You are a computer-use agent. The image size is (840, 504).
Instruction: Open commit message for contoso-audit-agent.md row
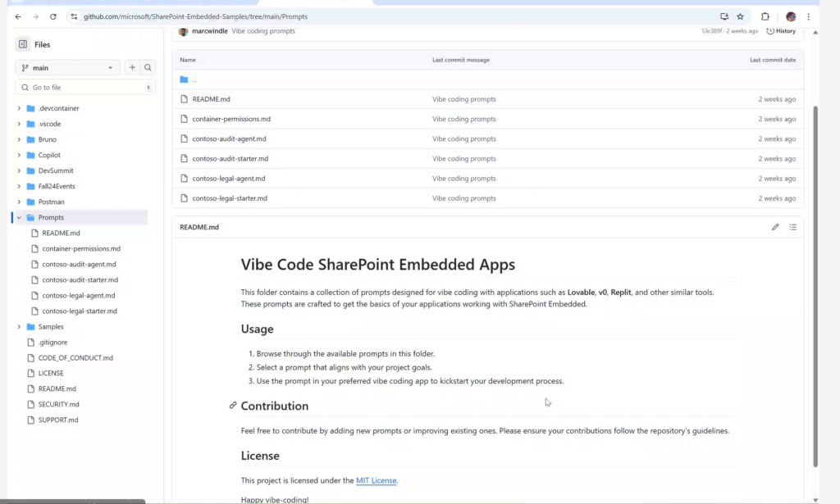coord(464,138)
